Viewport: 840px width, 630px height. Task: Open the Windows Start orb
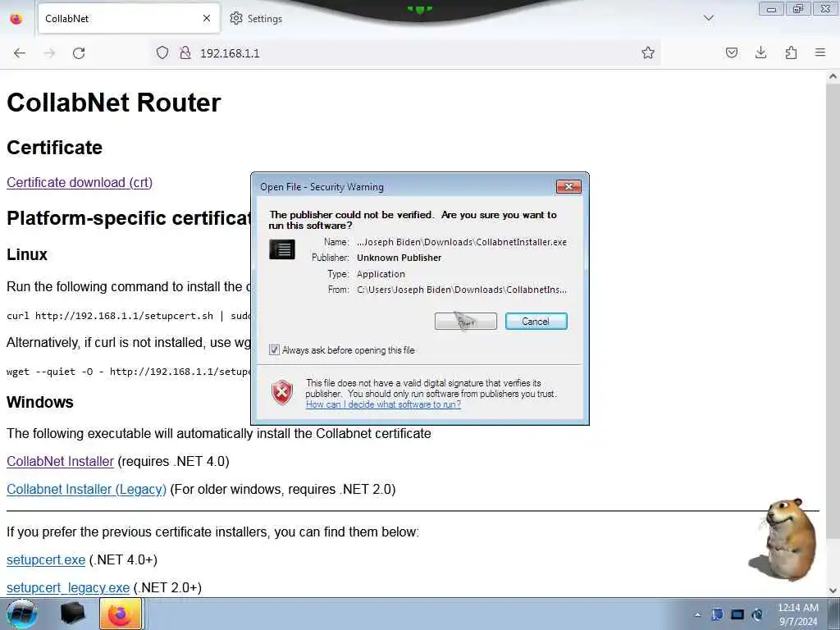[x=21, y=614]
